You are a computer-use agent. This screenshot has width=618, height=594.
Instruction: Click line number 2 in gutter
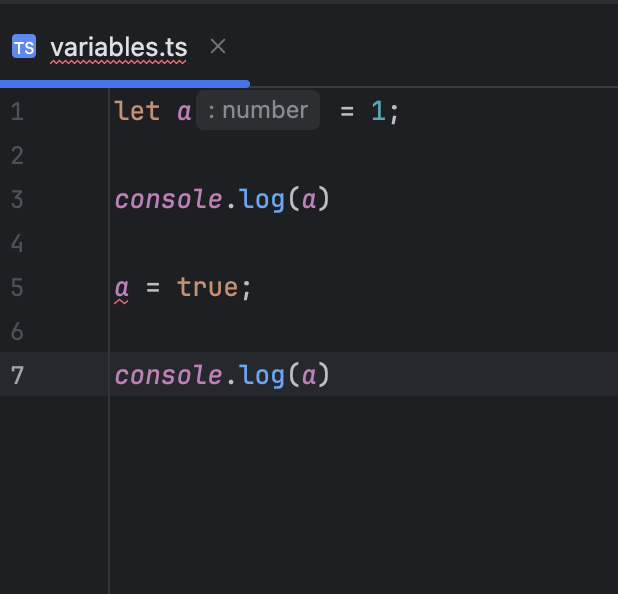coord(17,155)
